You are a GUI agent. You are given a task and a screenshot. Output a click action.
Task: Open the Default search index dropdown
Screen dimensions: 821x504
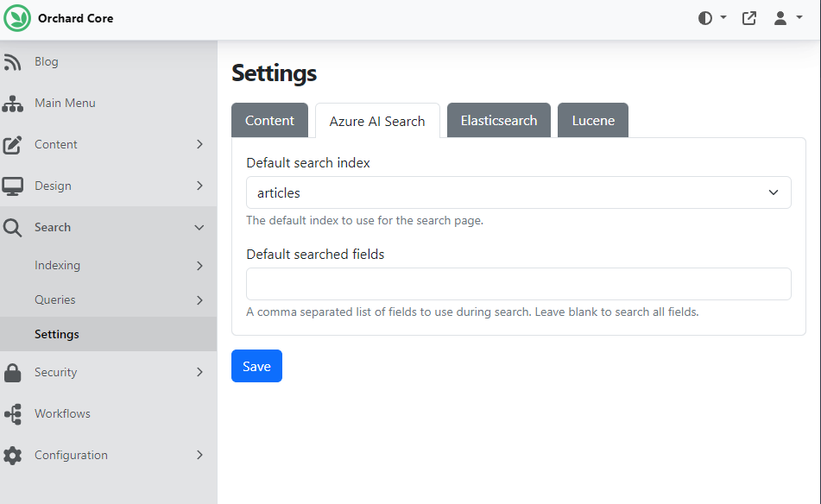[518, 192]
